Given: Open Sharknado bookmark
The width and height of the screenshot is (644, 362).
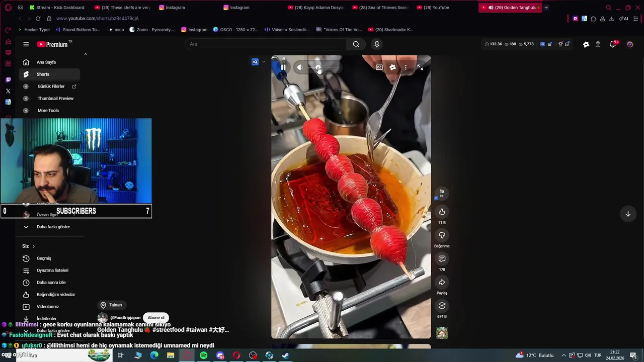Looking at the screenshot, I should pos(390,30).
